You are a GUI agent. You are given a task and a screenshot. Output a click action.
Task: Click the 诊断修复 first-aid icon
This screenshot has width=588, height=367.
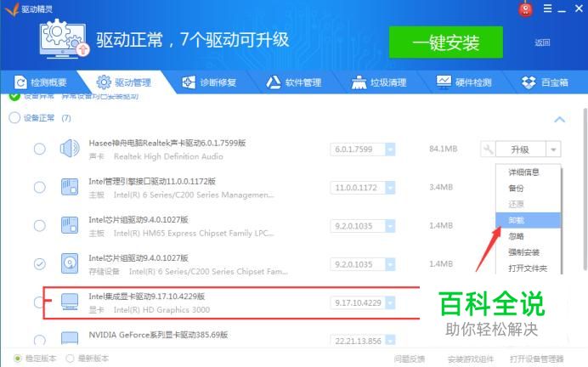coord(189,82)
